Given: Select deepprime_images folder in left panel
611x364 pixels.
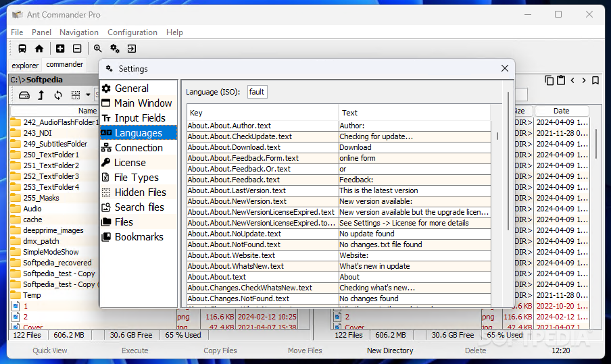Looking at the screenshot, I should [55, 230].
